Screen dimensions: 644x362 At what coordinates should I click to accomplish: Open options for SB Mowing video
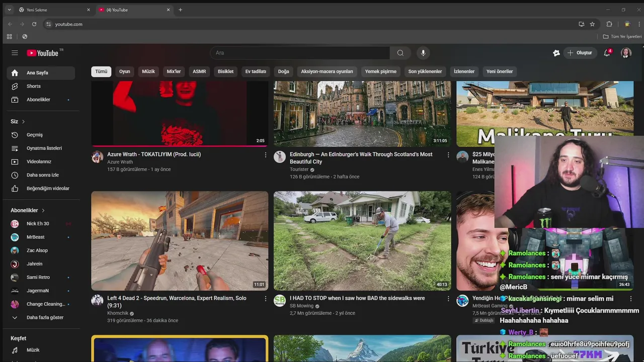(x=448, y=299)
